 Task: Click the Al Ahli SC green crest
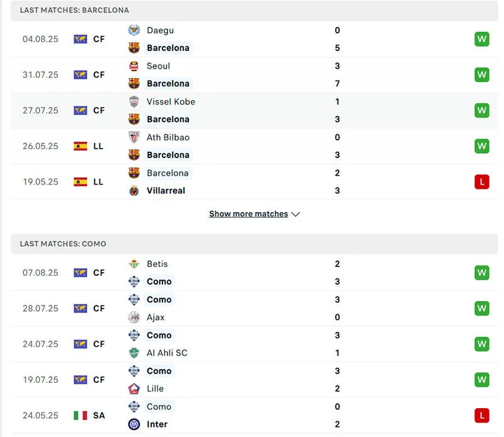click(x=134, y=353)
